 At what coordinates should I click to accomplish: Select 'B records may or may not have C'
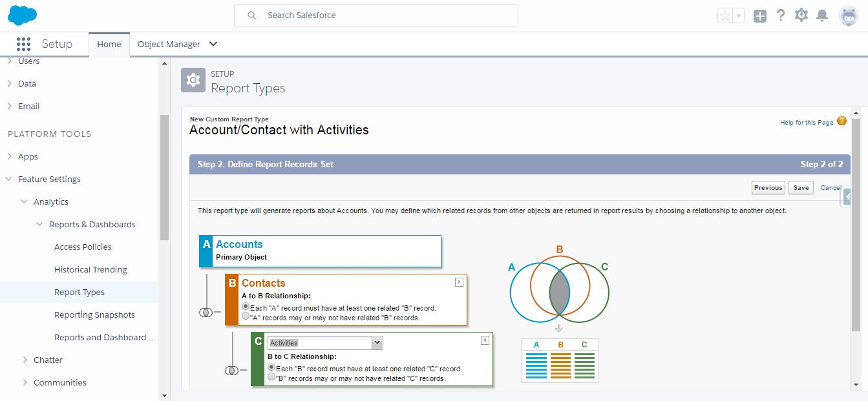[x=272, y=378]
